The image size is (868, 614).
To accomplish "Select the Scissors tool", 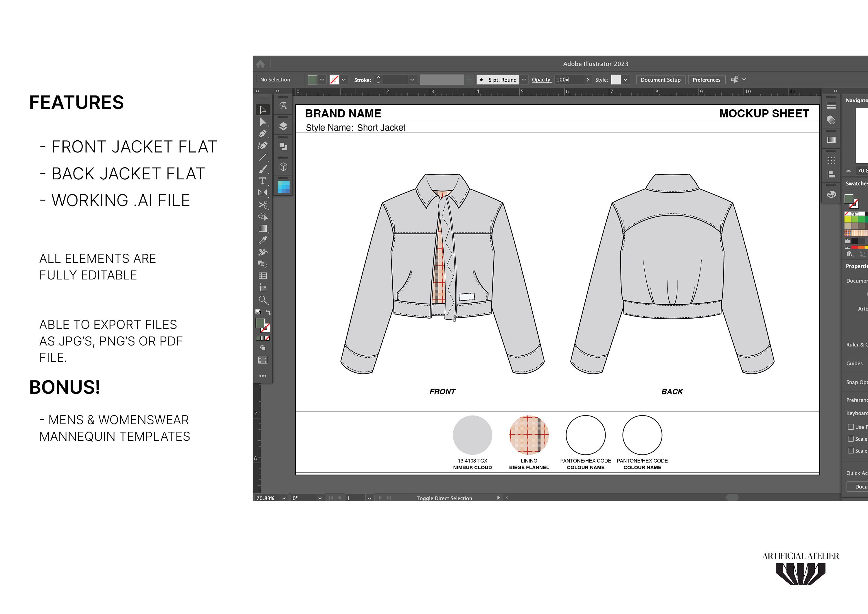I will [264, 205].
